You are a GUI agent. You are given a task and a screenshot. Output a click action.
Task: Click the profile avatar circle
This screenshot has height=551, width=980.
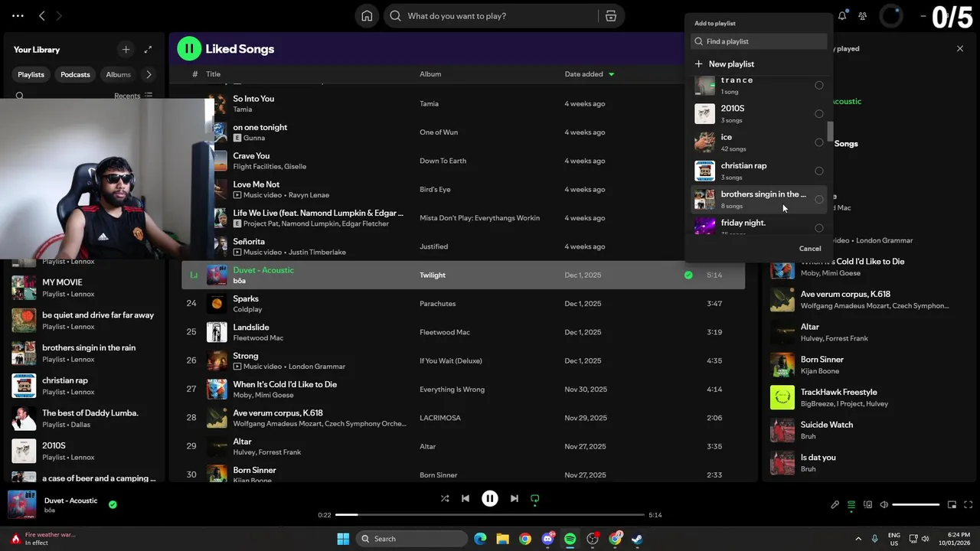[x=891, y=16]
